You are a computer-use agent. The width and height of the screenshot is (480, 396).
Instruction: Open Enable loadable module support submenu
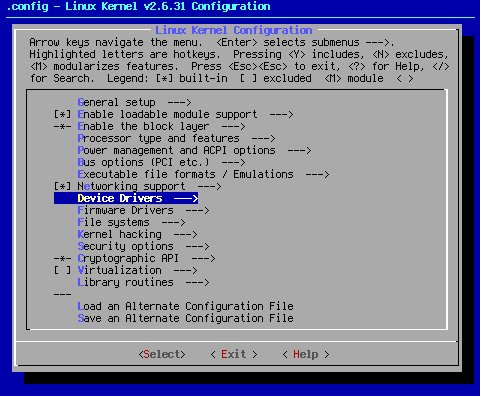pyautogui.click(x=185, y=114)
